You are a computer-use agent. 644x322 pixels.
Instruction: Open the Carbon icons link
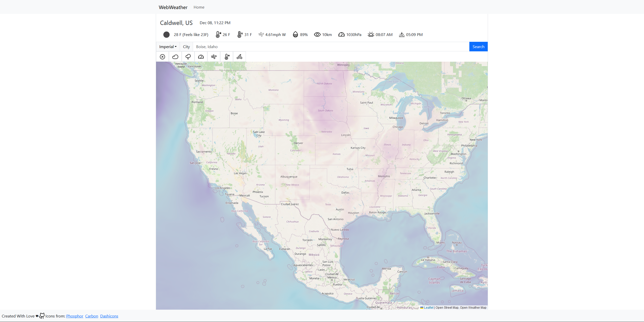point(92,316)
